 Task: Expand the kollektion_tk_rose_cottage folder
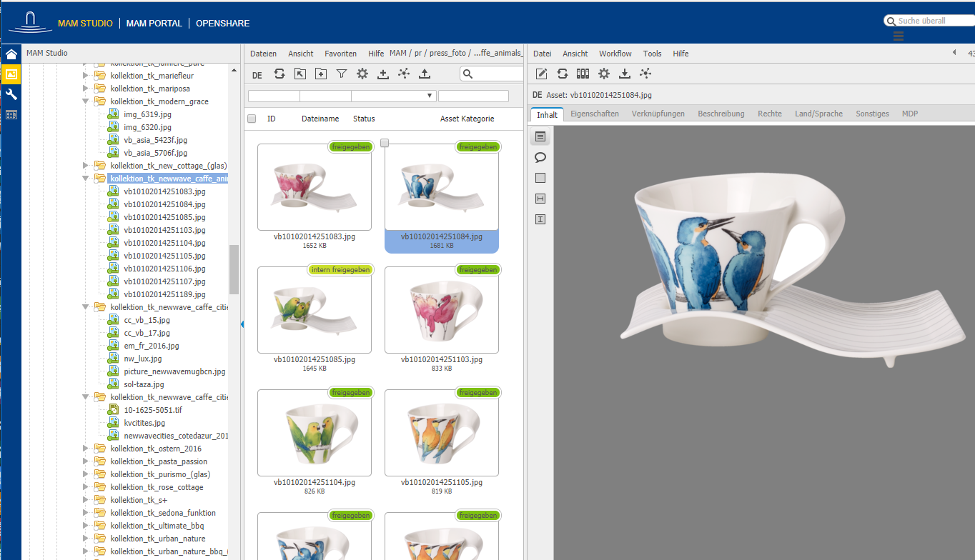tap(86, 487)
